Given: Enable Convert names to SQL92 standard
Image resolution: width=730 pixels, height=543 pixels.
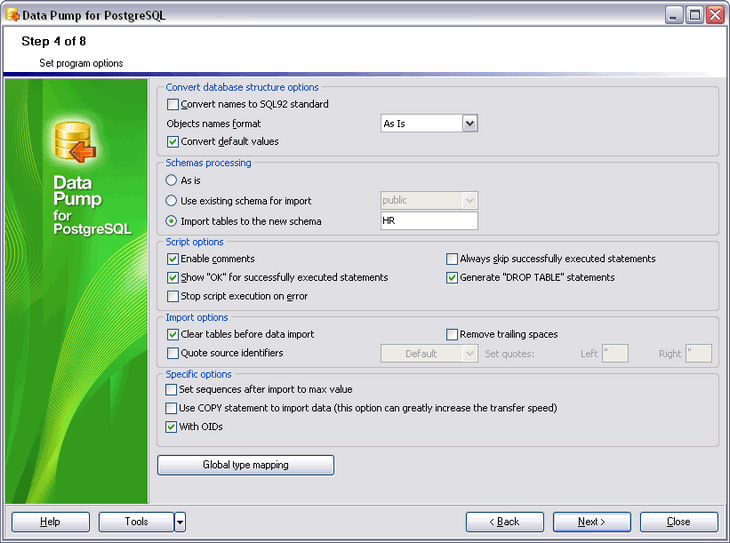Looking at the screenshot, I should 173,104.
